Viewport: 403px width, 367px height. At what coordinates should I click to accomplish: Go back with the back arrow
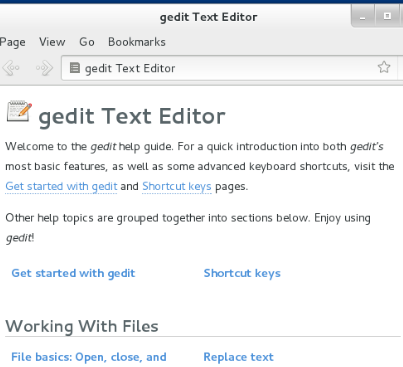11,68
